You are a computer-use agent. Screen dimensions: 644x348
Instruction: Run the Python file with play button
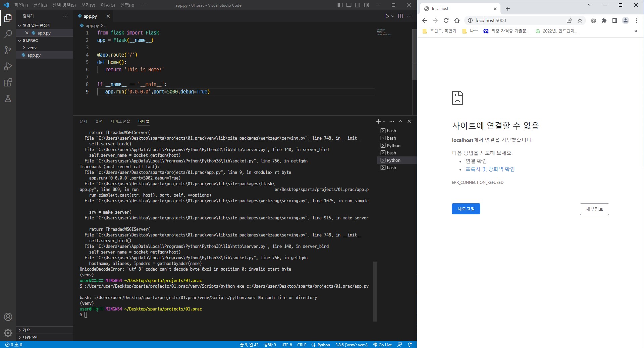click(387, 16)
